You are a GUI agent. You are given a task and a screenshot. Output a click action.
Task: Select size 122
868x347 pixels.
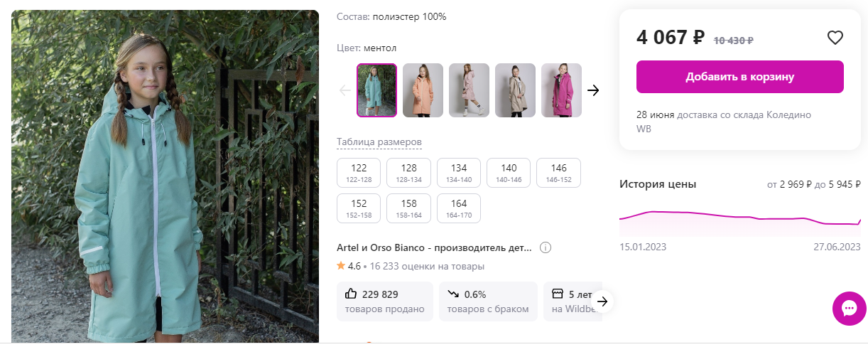(359, 173)
